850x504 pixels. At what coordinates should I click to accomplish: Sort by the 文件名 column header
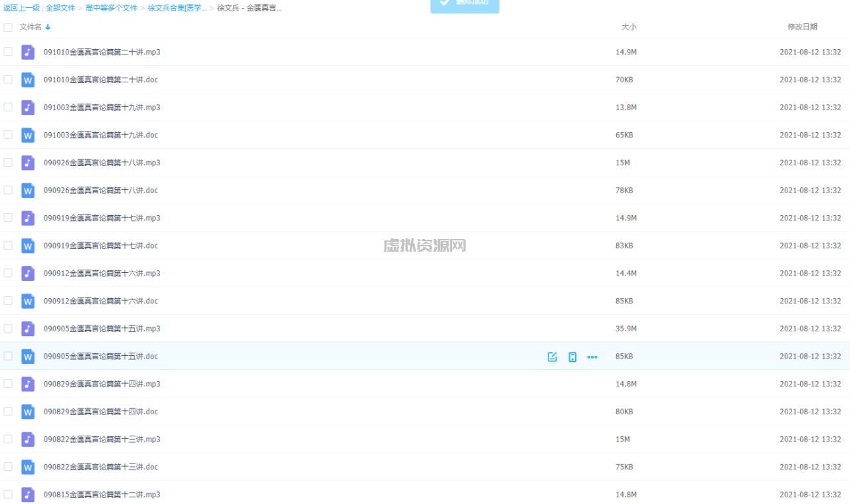point(31,27)
